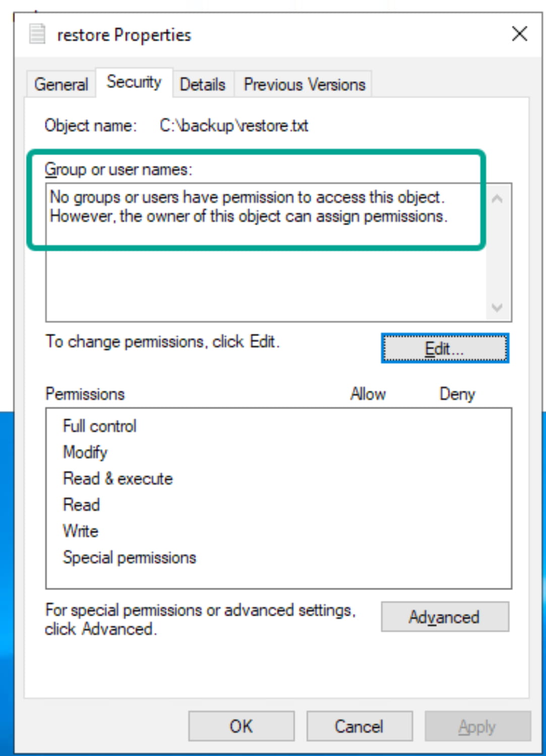The image size is (546, 756).
Task: Select the Read permission row
Action: [x=82, y=505]
